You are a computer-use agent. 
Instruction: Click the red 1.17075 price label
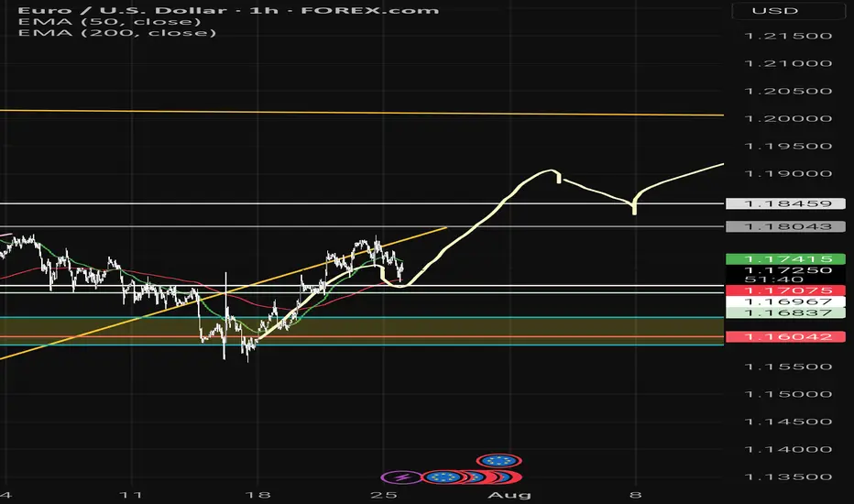click(x=786, y=290)
